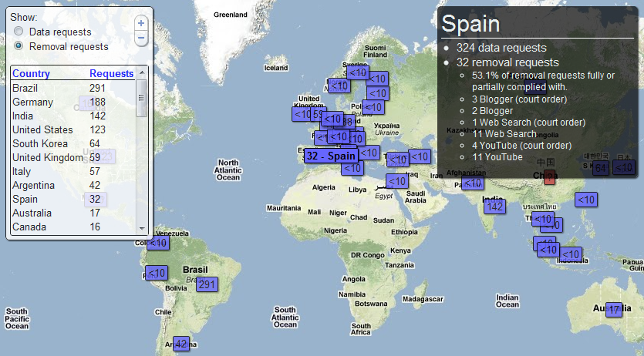Click '4 YouTube (court order)' entry
The width and height of the screenshot is (644, 356).
point(521,146)
